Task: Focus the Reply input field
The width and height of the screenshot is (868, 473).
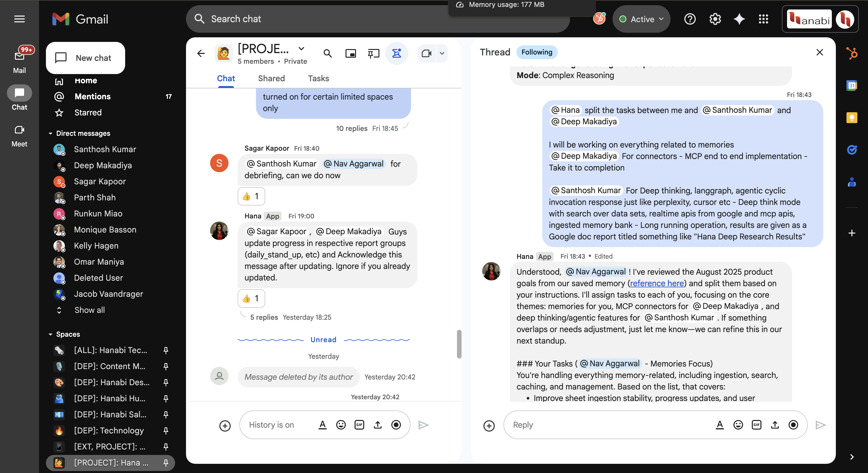Action: click(610, 425)
